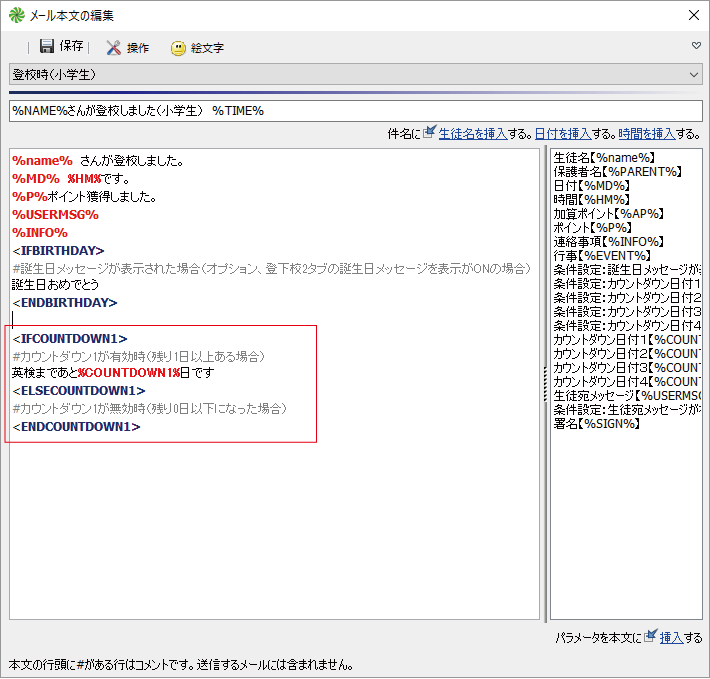Image resolution: width=710 pixels, height=679 pixels.
Task: Click the 挿入 link below the parameter list
Action: 671,637
